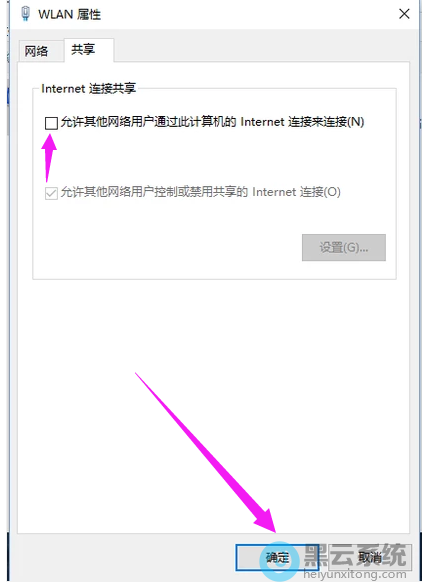Image resolution: width=422 pixels, height=586 pixels.
Task: Click the 黑云系统 watermark lettering
Action: point(355,555)
